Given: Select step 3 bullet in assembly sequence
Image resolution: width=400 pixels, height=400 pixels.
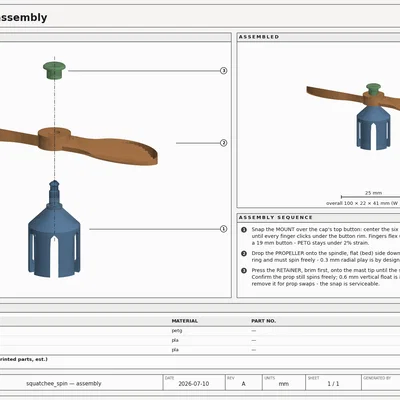Looking at the screenshot, I should 244,270.
